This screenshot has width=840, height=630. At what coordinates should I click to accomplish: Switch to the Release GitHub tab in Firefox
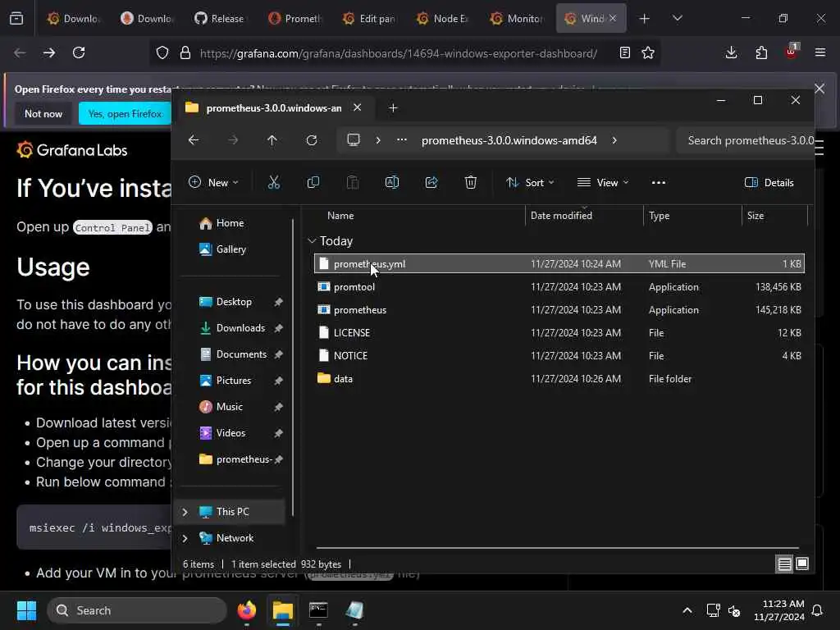pyautogui.click(x=220, y=19)
